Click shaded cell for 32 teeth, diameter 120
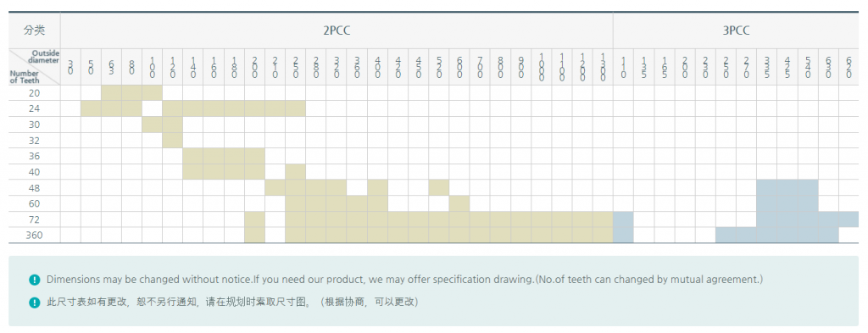This screenshot has height=333, width=868. [x=173, y=141]
